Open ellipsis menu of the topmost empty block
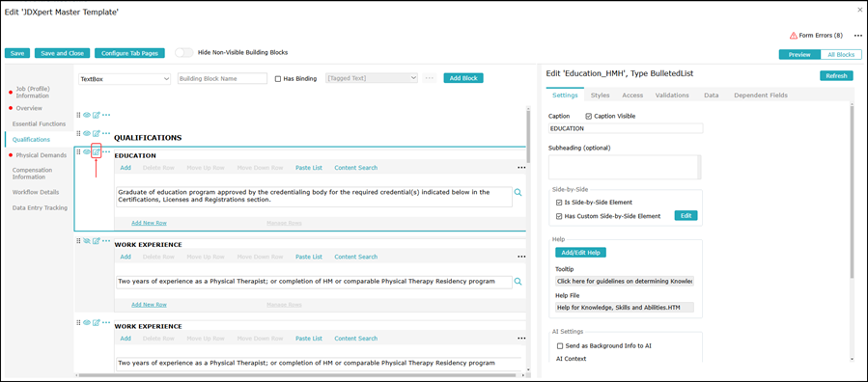868x382 pixels. 106,115
